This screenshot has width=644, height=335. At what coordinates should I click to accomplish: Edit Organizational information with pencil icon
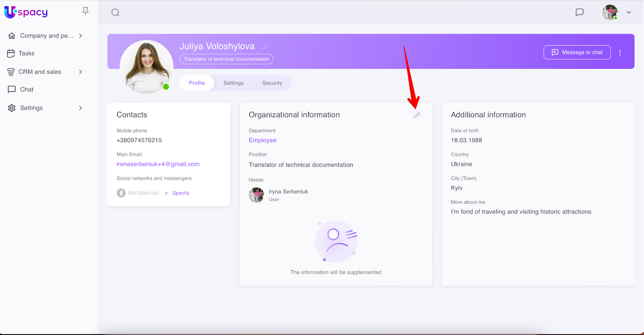417,115
